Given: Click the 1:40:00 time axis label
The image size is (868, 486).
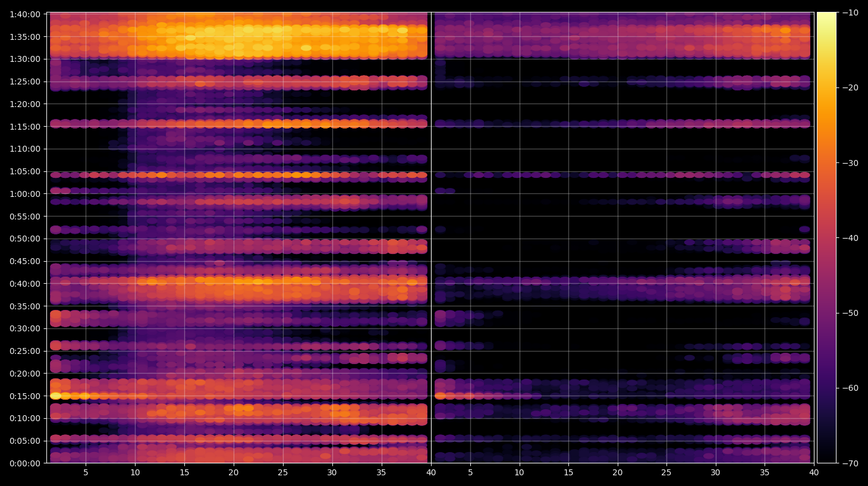Looking at the screenshot, I should click(x=25, y=14).
